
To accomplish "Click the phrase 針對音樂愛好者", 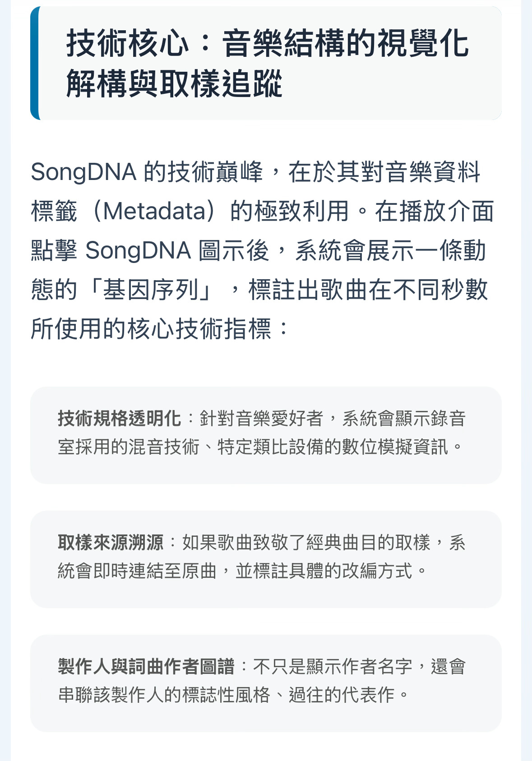I will click(x=262, y=419).
